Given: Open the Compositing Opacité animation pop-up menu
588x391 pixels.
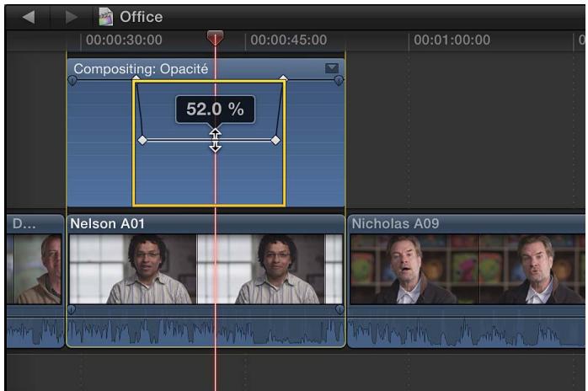Looking at the screenshot, I should [x=332, y=68].
